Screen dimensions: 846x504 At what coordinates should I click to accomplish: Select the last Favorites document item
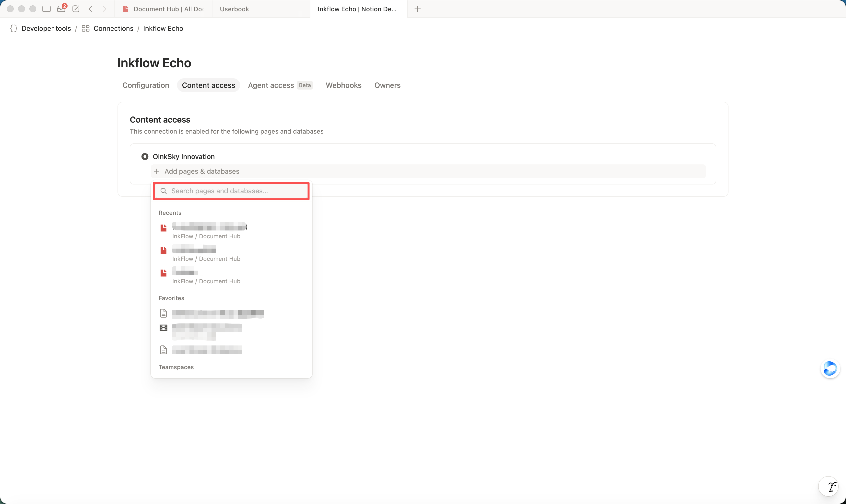pos(231,350)
